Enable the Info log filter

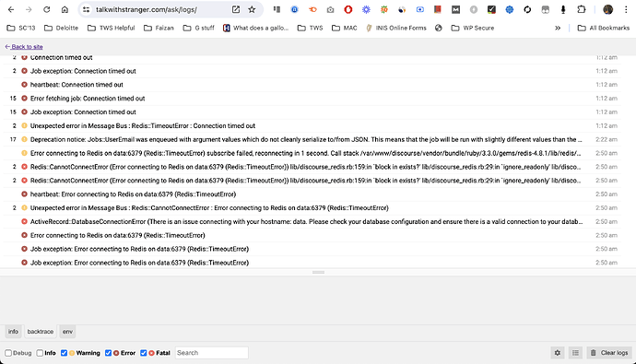point(40,353)
